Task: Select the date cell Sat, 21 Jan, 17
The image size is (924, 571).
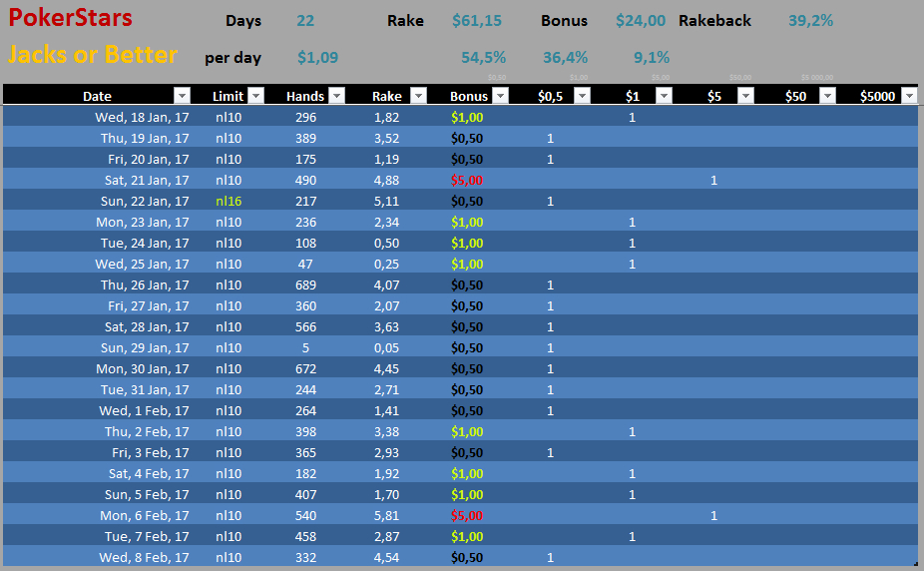Action: coord(147,181)
